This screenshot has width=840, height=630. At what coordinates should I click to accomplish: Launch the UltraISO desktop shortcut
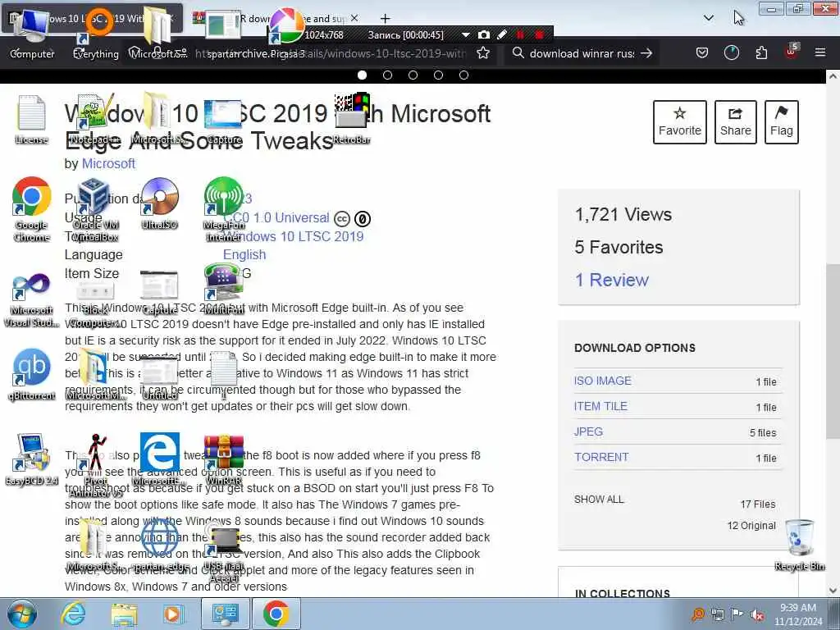pyautogui.click(x=159, y=203)
